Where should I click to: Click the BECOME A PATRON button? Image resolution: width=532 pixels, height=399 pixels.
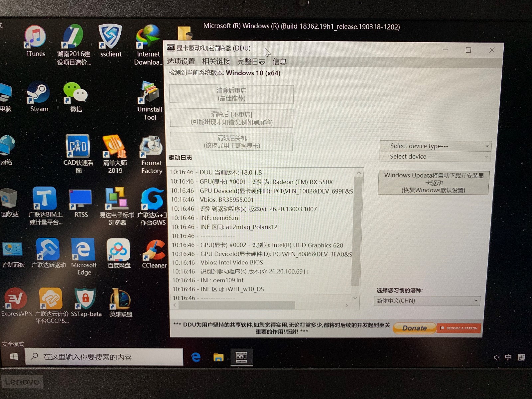tap(459, 328)
